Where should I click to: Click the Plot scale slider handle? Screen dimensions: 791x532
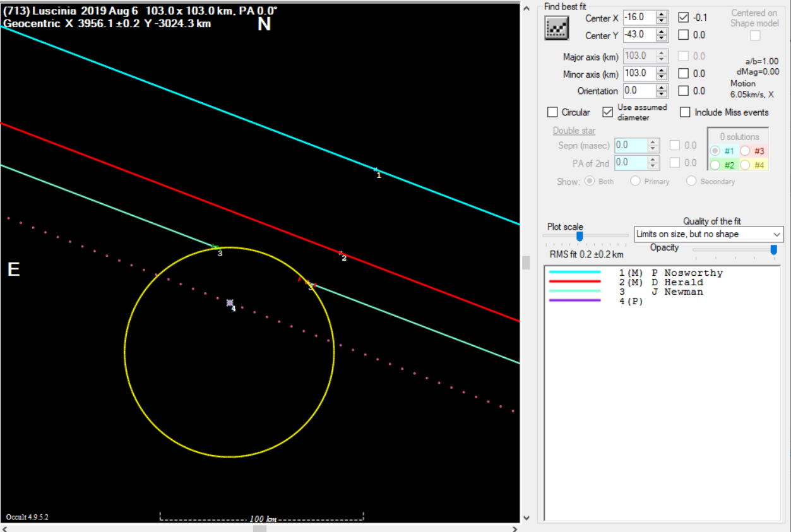point(580,236)
